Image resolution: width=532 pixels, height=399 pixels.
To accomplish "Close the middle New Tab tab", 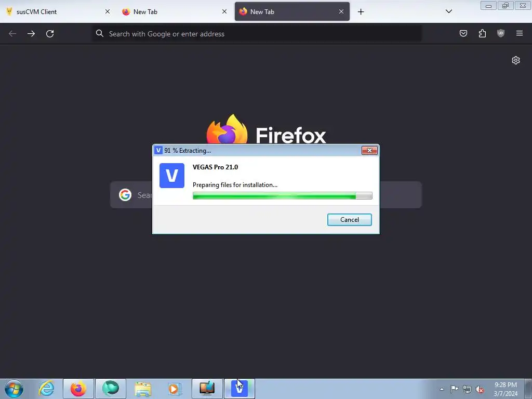I will pyautogui.click(x=224, y=11).
